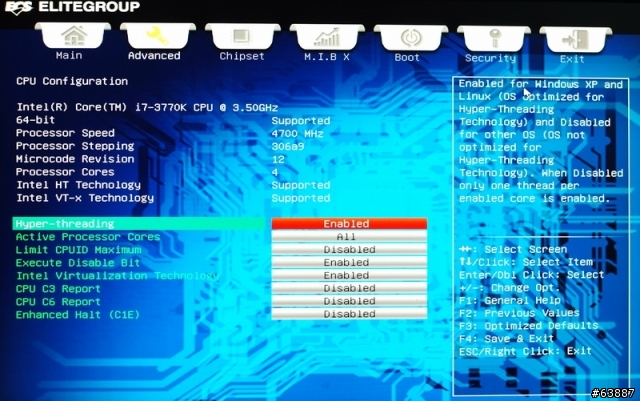Switch to the Exit tab label
The width and height of the screenshot is (640, 401).
572,59
